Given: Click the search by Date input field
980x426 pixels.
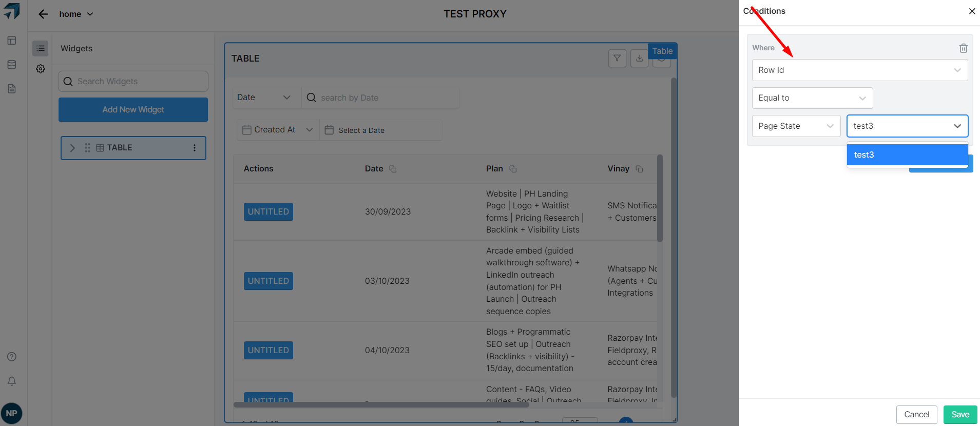Looking at the screenshot, I should click(380, 98).
